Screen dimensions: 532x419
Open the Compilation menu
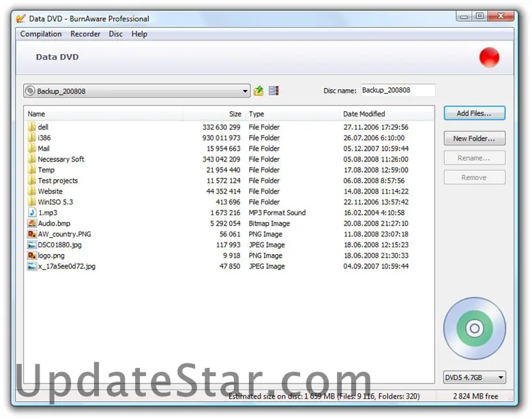coord(41,34)
